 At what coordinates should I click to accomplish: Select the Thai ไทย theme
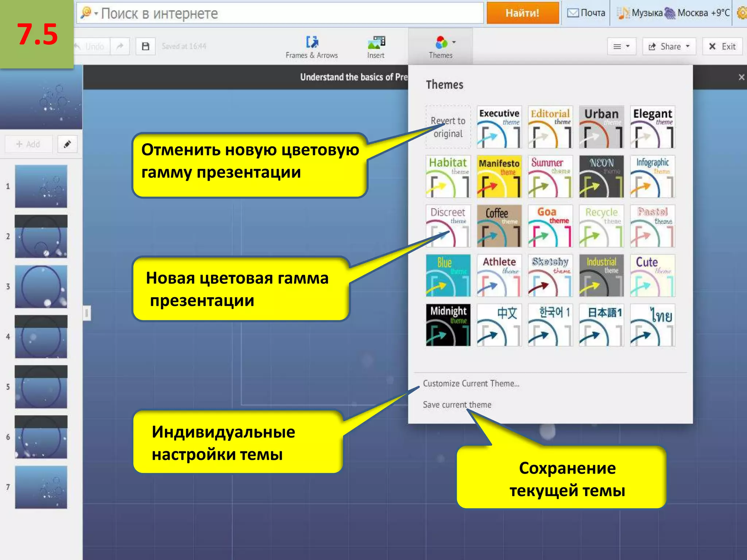652,325
